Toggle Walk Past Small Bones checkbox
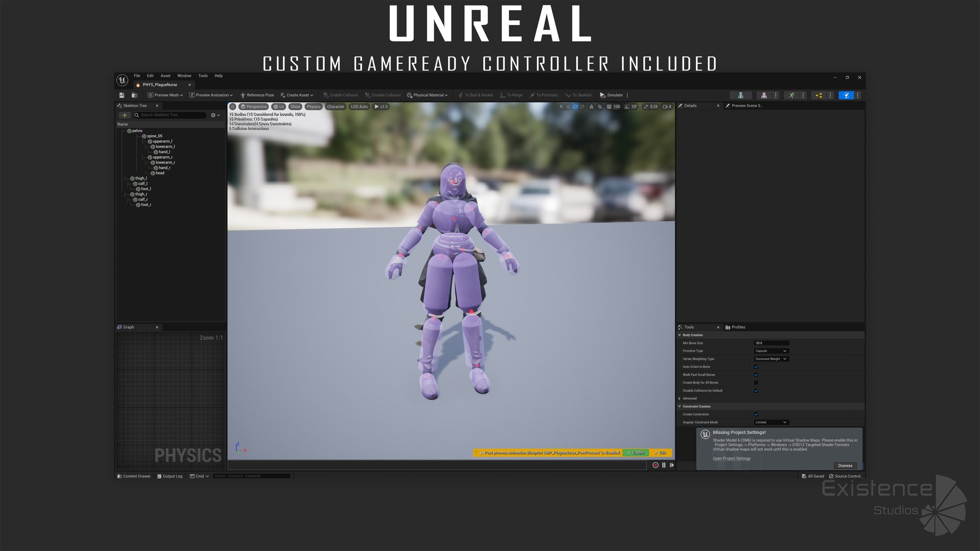The image size is (980, 551). point(756,375)
